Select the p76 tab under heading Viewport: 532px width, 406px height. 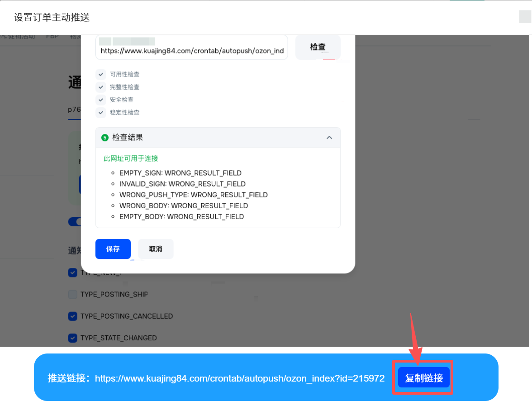point(74,110)
